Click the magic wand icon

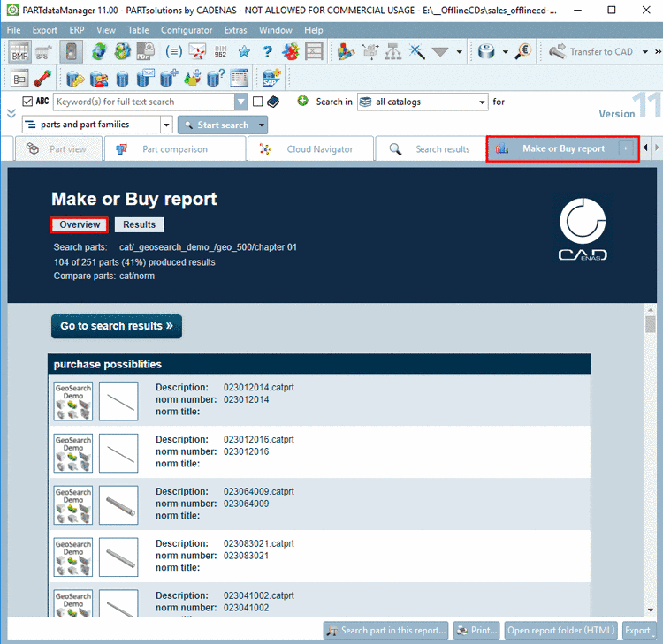pos(416,51)
